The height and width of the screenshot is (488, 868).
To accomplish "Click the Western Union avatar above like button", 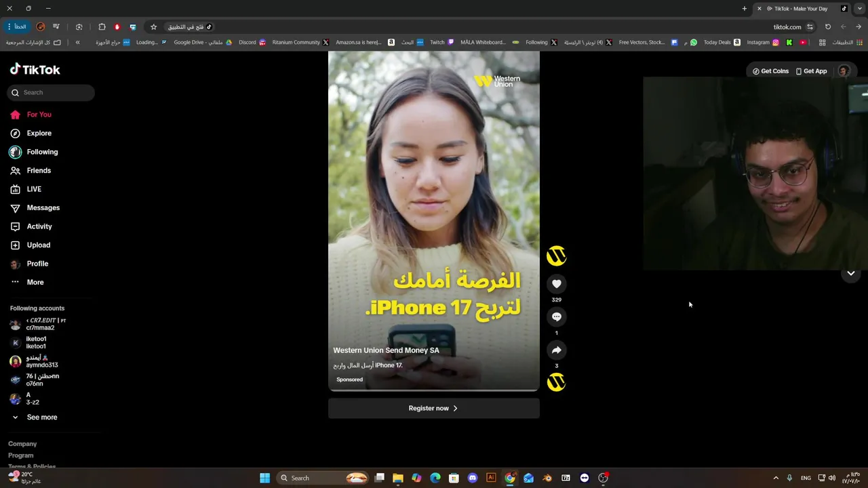I will click(x=557, y=256).
